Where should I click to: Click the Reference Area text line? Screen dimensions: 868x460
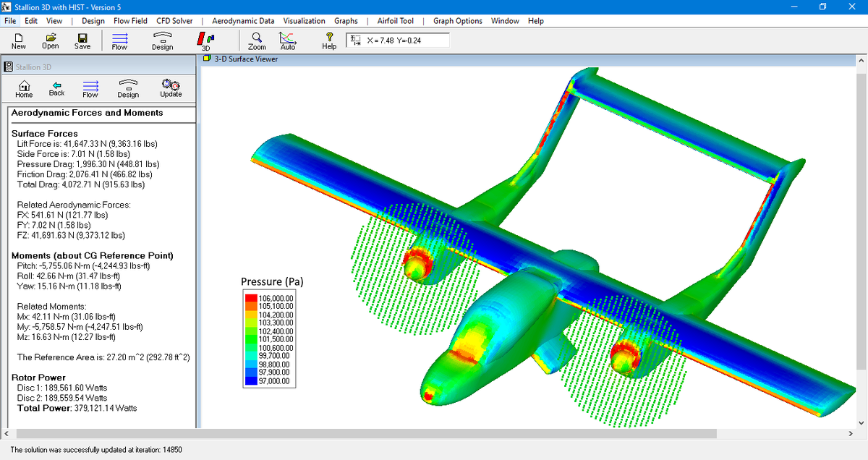pos(103,357)
